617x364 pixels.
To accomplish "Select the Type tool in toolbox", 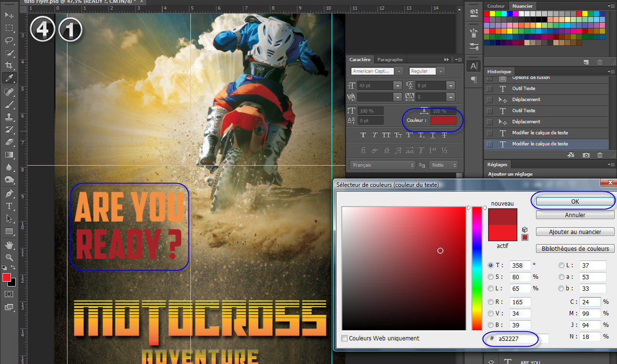I will [x=9, y=206].
